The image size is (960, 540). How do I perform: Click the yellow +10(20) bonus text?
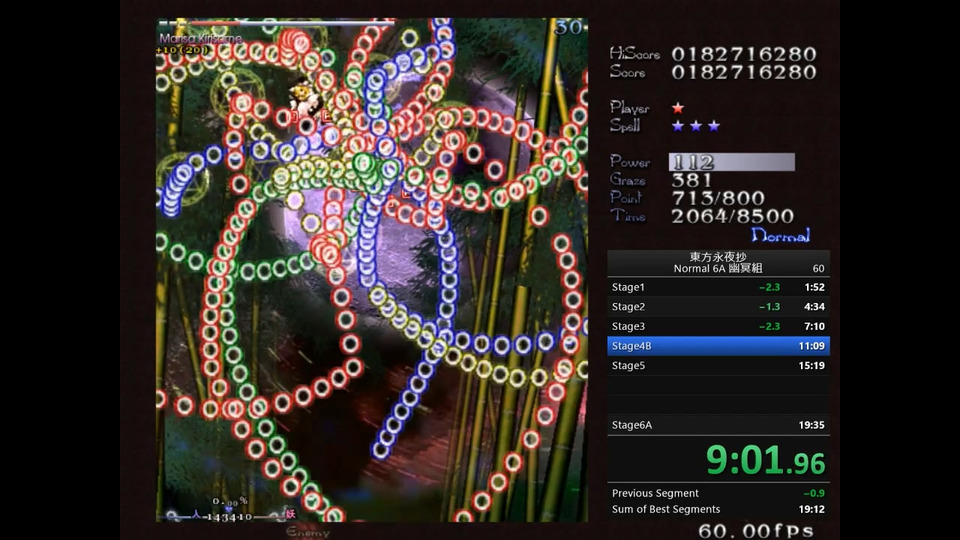[x=182, y=50]
